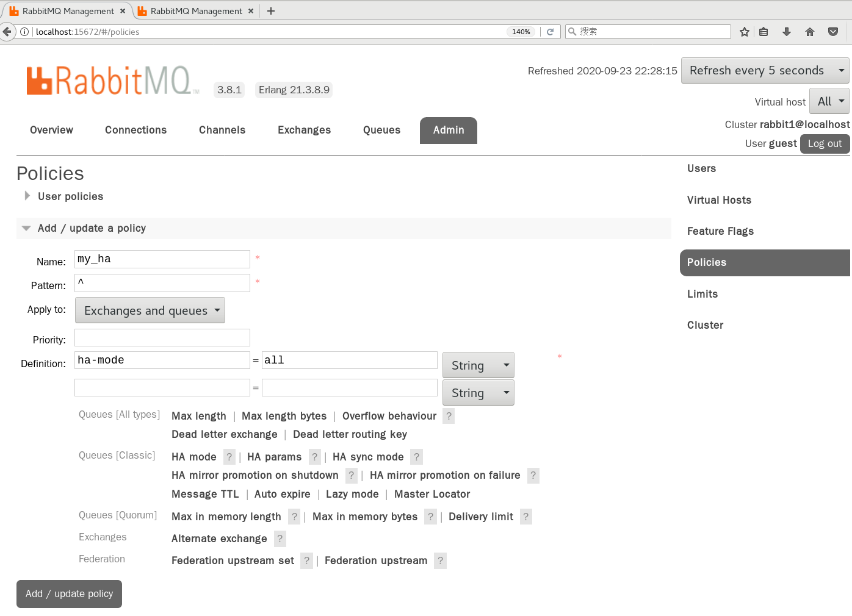Open the bookmarks list icon
852x616 pixels.
coord(764,32)
